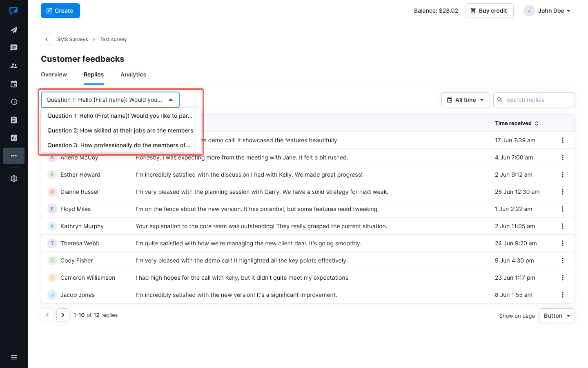Switch to the Overview tab
The image size is (588, 368).
pos(54,74)
